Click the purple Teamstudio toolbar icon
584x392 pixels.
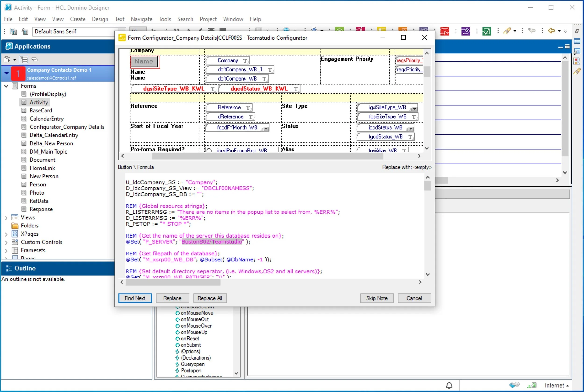click(466, 31)
